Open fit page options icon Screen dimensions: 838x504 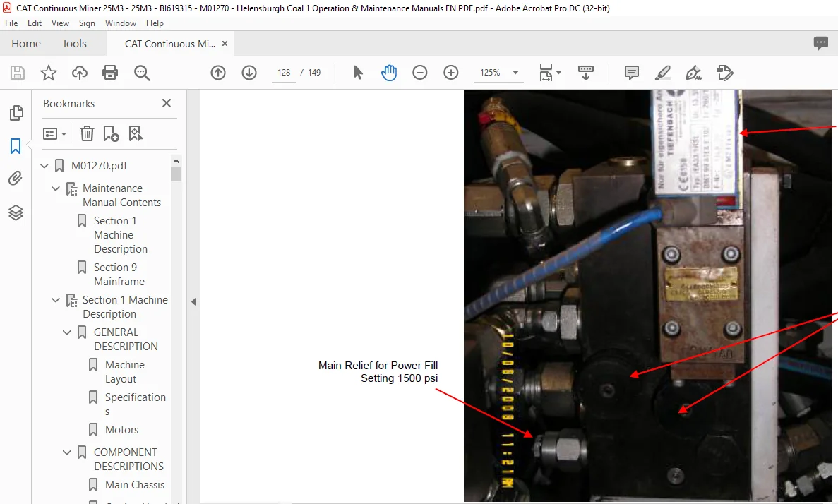tap(546, 73)
